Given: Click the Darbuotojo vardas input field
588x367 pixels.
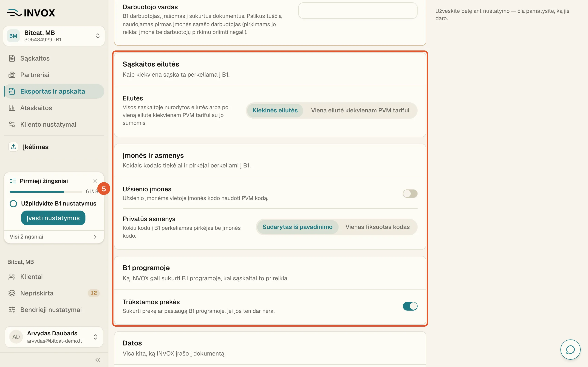Looking at the screenshot, I should tap(358, 11).
